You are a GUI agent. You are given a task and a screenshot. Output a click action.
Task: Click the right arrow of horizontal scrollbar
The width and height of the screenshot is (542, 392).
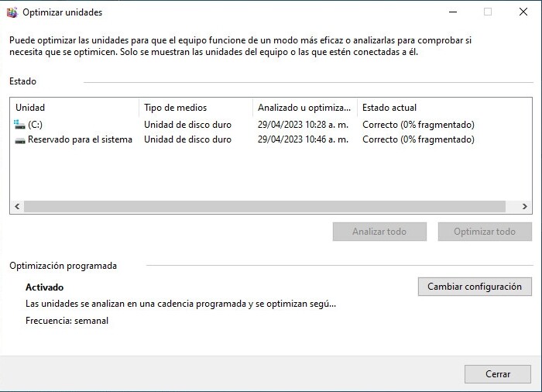click(x=525, y=207)
